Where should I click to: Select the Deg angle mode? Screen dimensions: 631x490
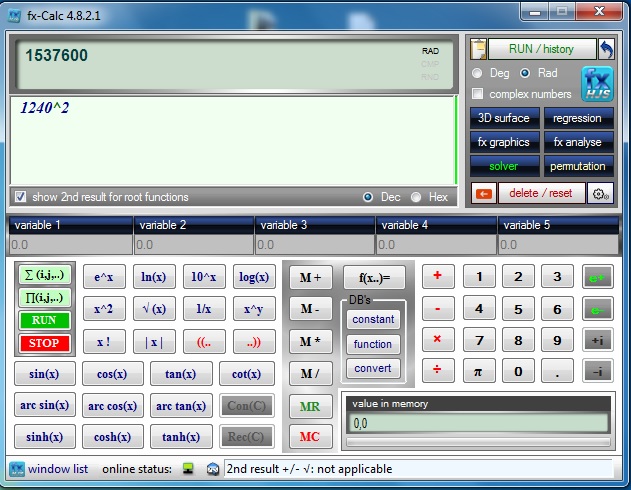point(477,73)
